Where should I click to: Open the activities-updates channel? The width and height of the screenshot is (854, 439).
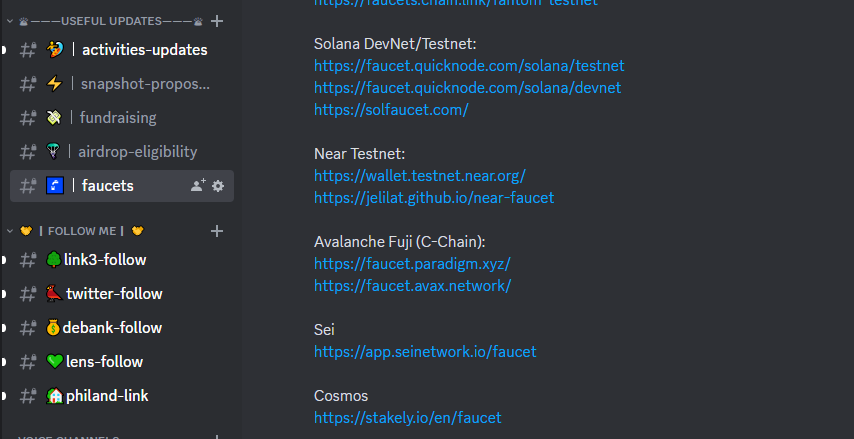pos(144,50)
